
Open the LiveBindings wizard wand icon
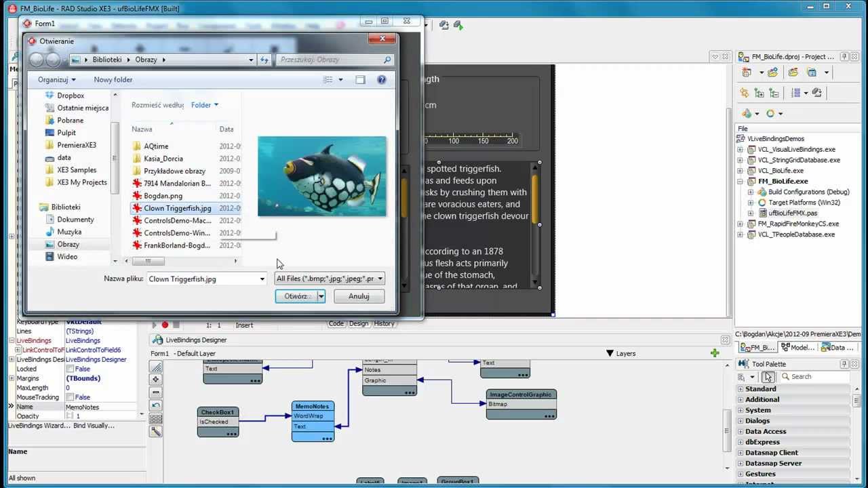[156, 431]
